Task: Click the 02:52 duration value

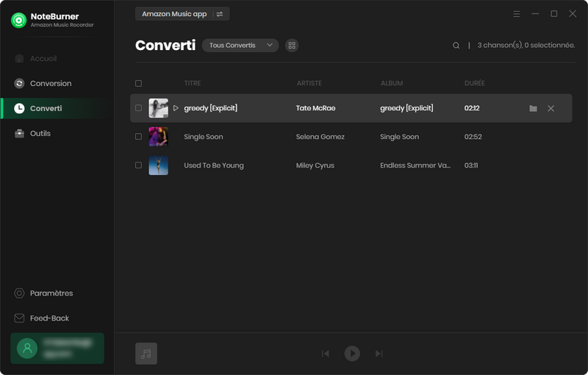Action: tap(473, 137)
